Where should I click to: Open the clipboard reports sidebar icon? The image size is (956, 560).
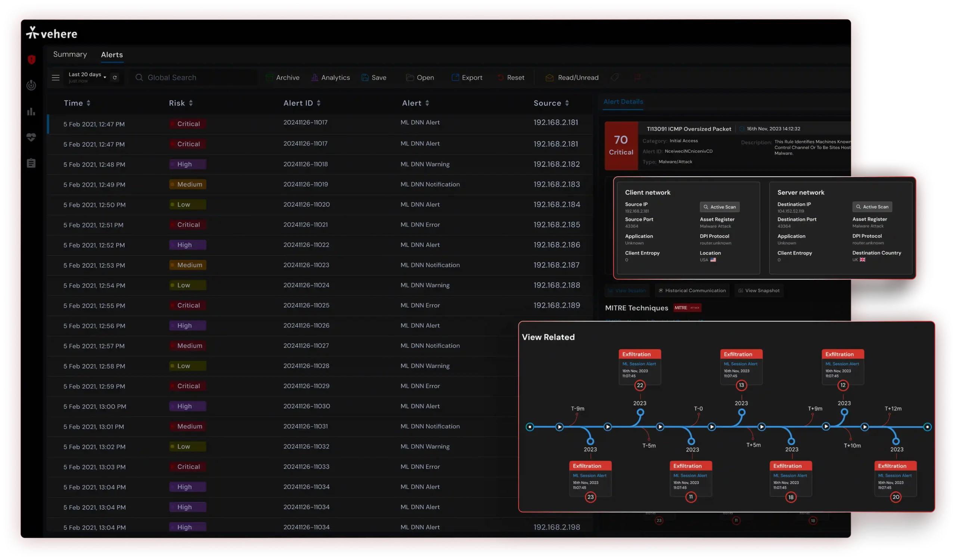point(31,163)
